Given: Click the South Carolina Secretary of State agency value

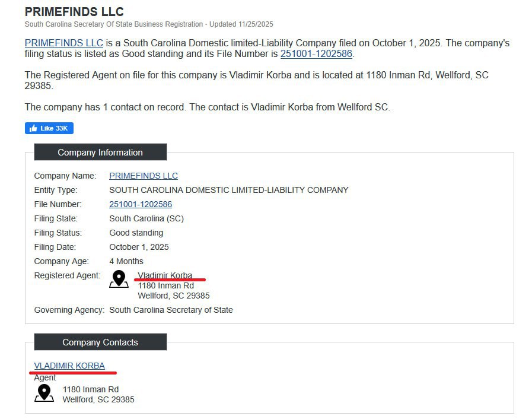Looking at the screenshot, I should click(x=171, y=310).
